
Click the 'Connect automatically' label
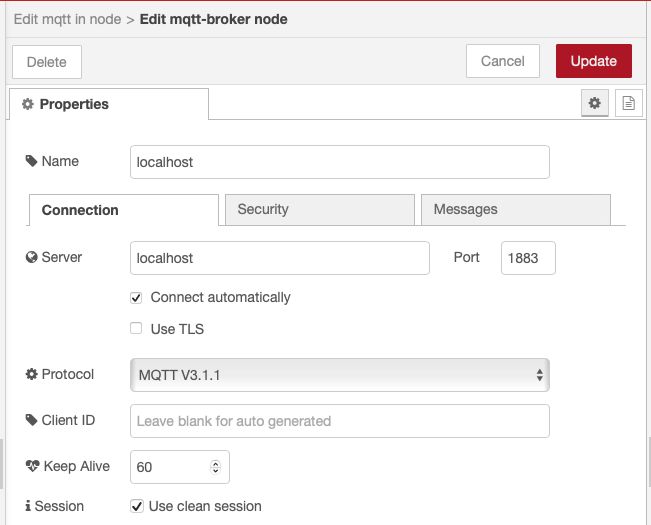pyautogui.click(x=220, y=298)
